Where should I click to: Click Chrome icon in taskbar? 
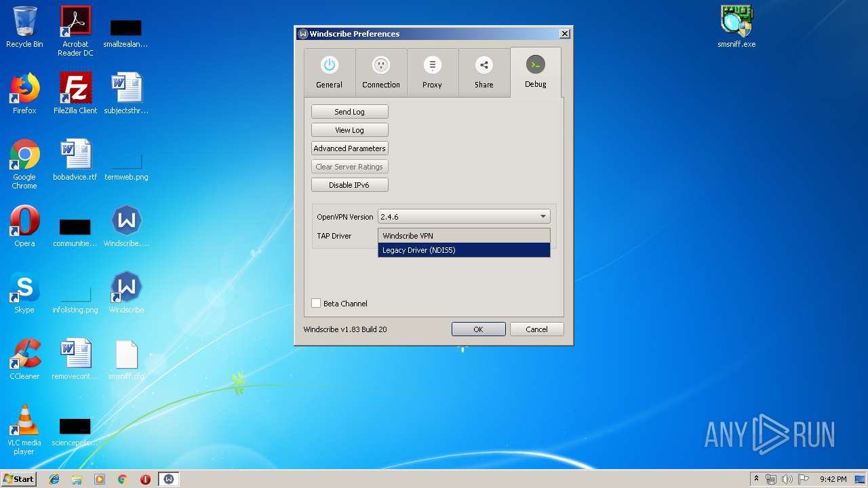123,479
